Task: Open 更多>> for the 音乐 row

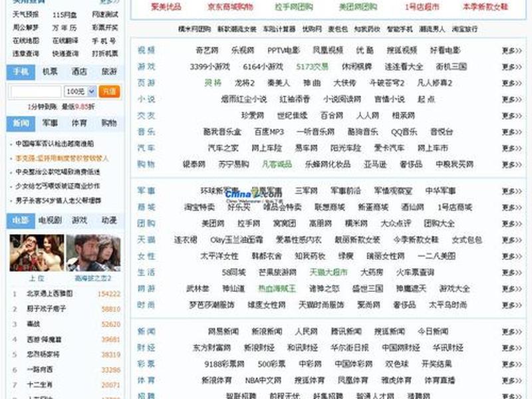Action: click(x=511, y=132)
